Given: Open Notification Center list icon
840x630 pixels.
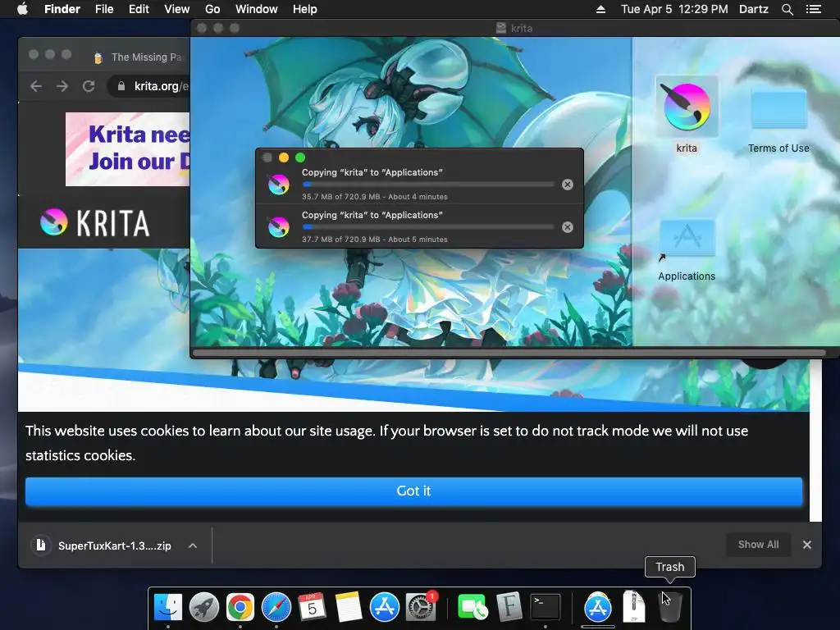Looking at the screenshot, I should click(x=813, y=9).
